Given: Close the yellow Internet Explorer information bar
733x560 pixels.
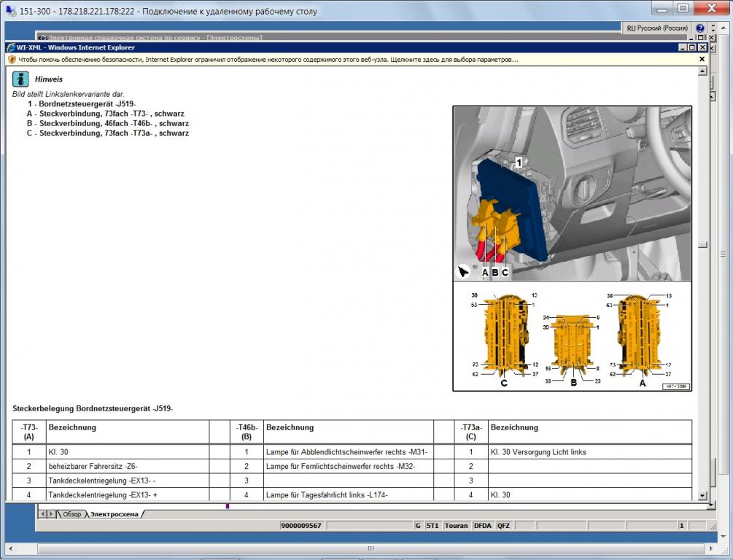Looking at the screenshot, I should [x=702, y=59].
